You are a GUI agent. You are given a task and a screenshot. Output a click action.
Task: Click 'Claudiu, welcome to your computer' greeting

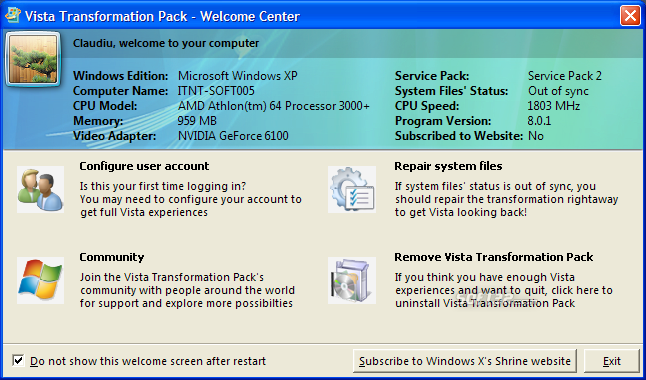166,43
